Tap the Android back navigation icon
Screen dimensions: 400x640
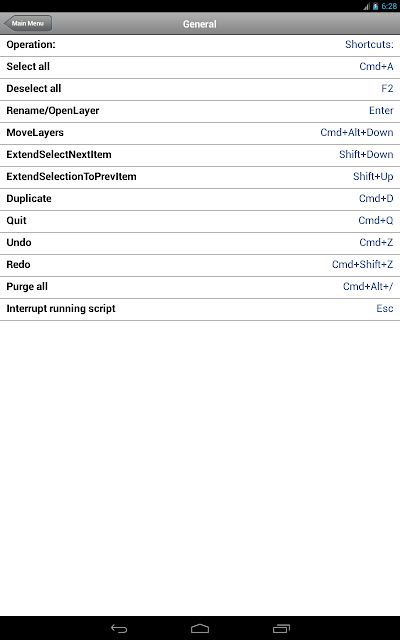[x=119, y=629]
